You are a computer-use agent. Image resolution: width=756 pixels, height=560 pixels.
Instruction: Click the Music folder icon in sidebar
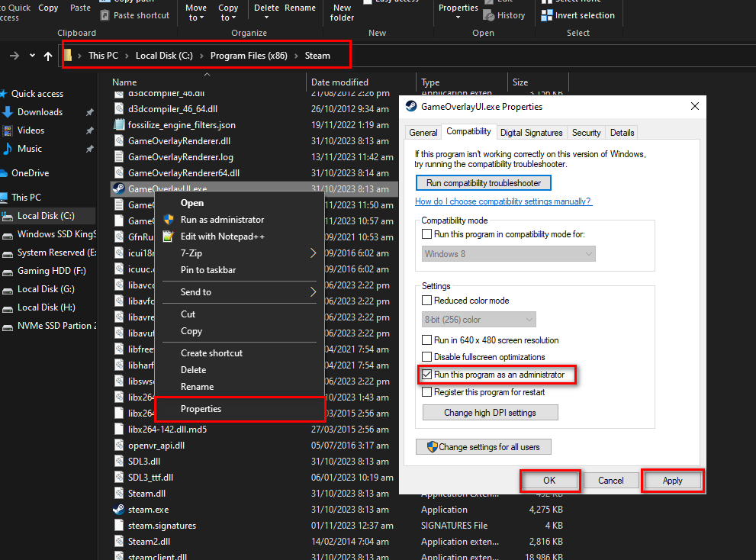tap(8, 149)
